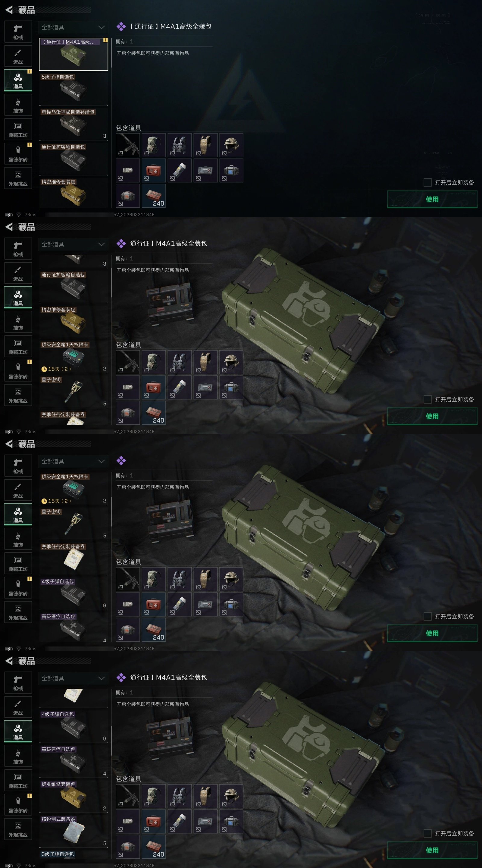Expand the 全部道具 dropdown above the selected M4A1 pack thumbnail
Viewport: 482px width, 868px height.
(74, 27)
